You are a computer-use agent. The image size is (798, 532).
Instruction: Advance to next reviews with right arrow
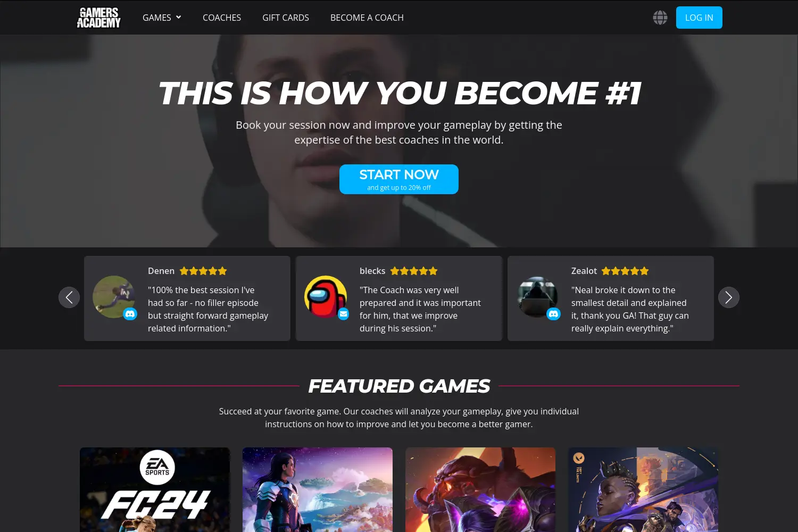tap(729, 297)
